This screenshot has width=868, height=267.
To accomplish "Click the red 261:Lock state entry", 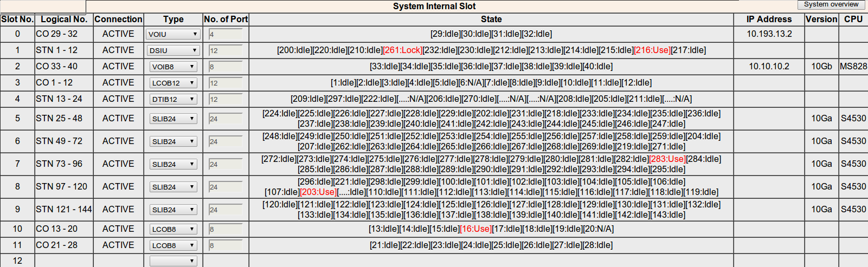I will [402, 50].
